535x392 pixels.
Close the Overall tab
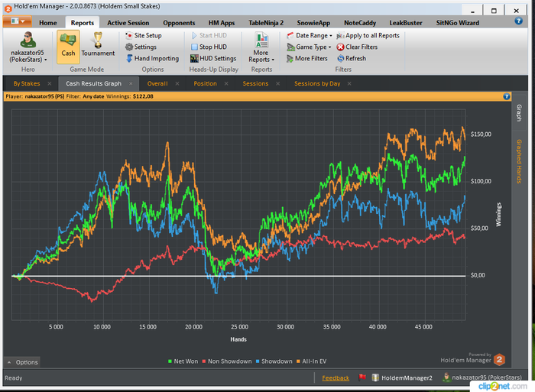(177, 83)
